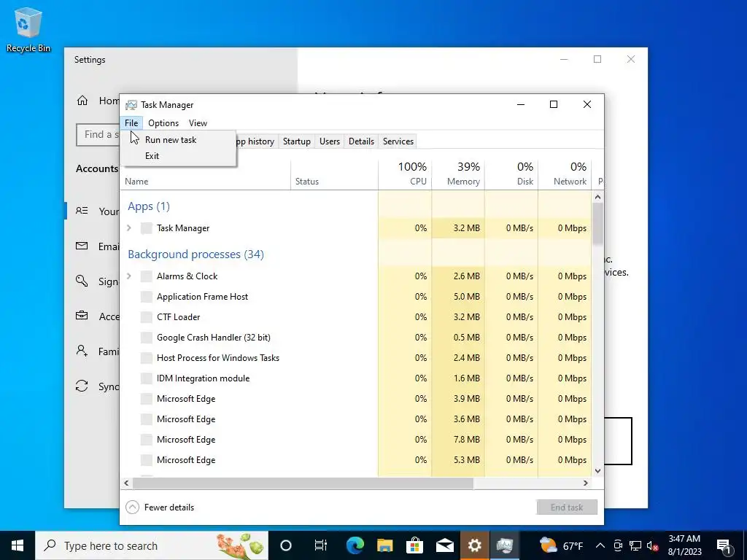Viewport: 747px width, 560px height.
Task: Click the Sign-in options key icon in Settings
Action: click(82, 281)
